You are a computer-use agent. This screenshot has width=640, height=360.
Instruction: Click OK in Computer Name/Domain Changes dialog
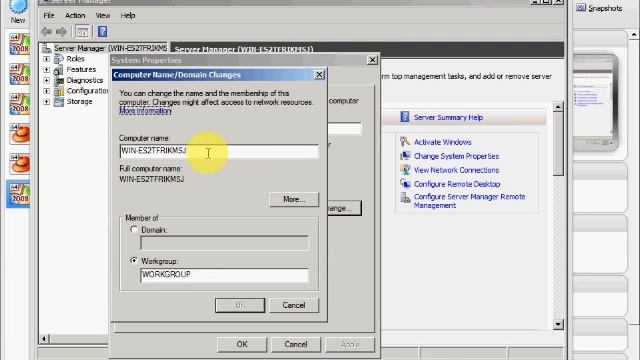point(240,305)
